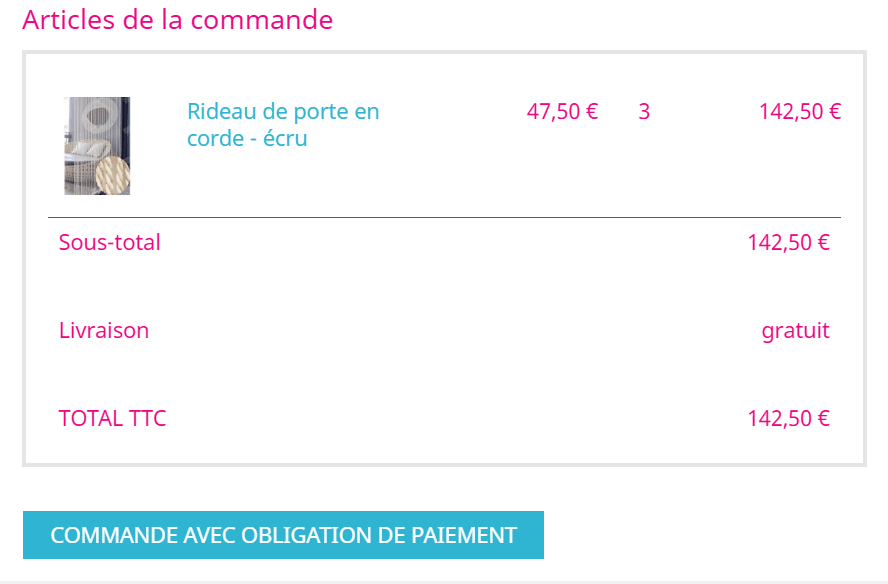This screenshot has height=584, width=888.
Task: Click the 'TOTAL TTC' label
Action: (112, 418)
